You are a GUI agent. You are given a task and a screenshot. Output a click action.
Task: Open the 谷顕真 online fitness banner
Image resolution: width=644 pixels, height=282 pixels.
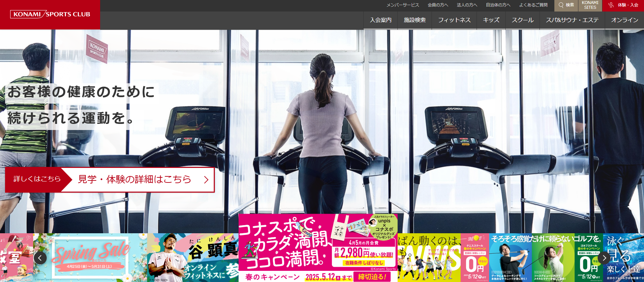193,258
